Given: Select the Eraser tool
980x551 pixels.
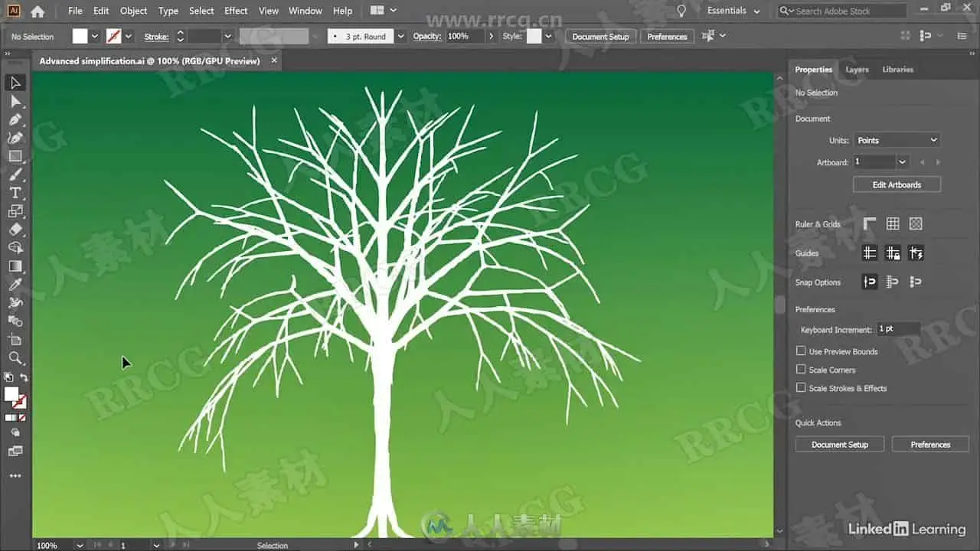Looking at the screenshot, I should [15, 230].
